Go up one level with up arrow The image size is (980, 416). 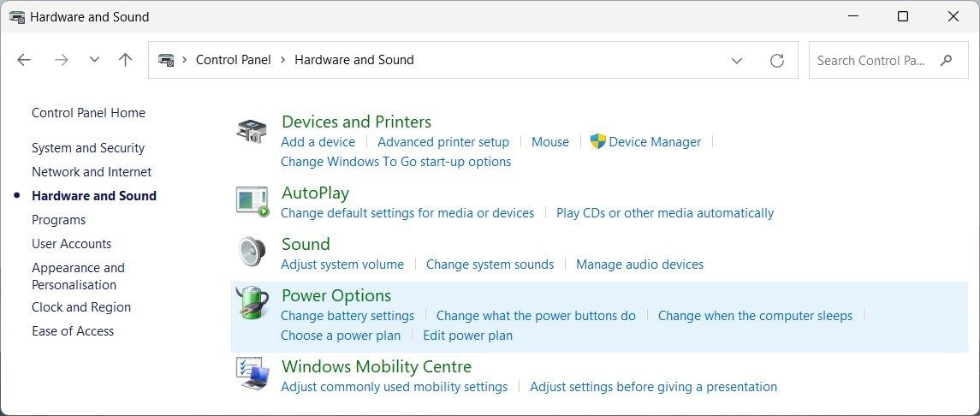click(x=126, y=60)
